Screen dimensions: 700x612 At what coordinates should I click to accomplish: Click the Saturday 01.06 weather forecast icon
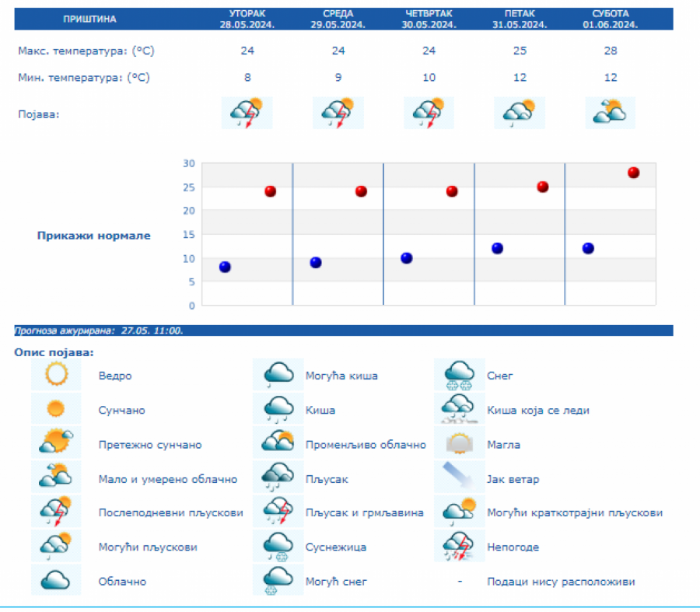pyautogui.click(x=610, y=113)
